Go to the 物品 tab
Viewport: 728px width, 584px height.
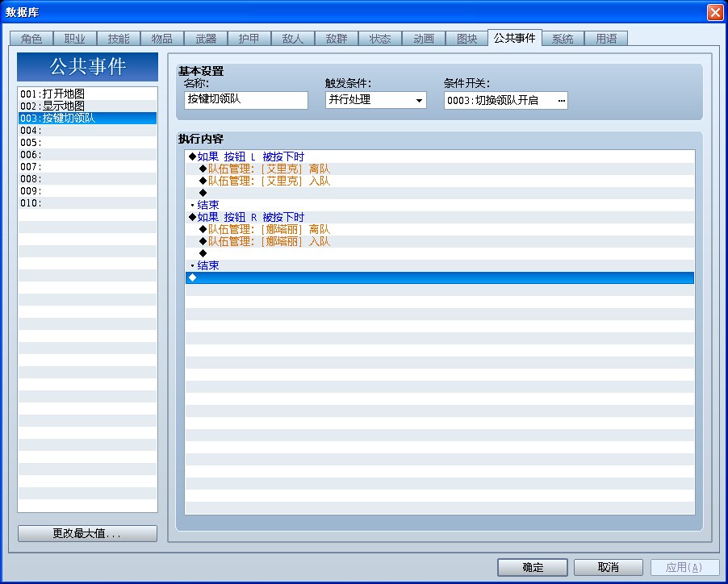coord(162,38)
